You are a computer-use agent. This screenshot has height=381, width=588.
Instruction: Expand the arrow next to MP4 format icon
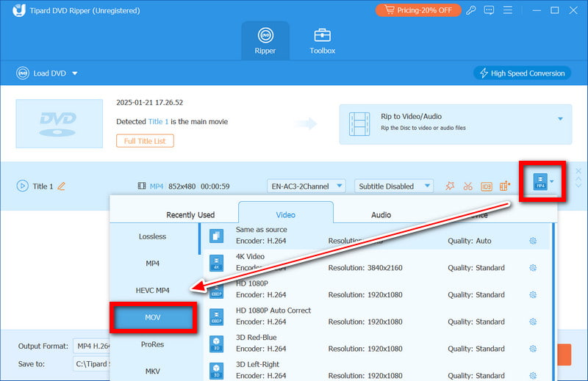point(552,181)
